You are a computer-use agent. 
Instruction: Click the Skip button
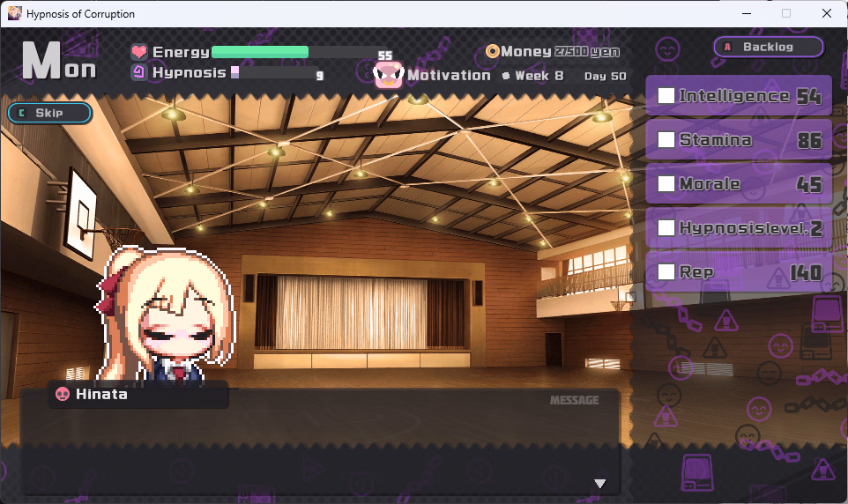coord(49,113)
